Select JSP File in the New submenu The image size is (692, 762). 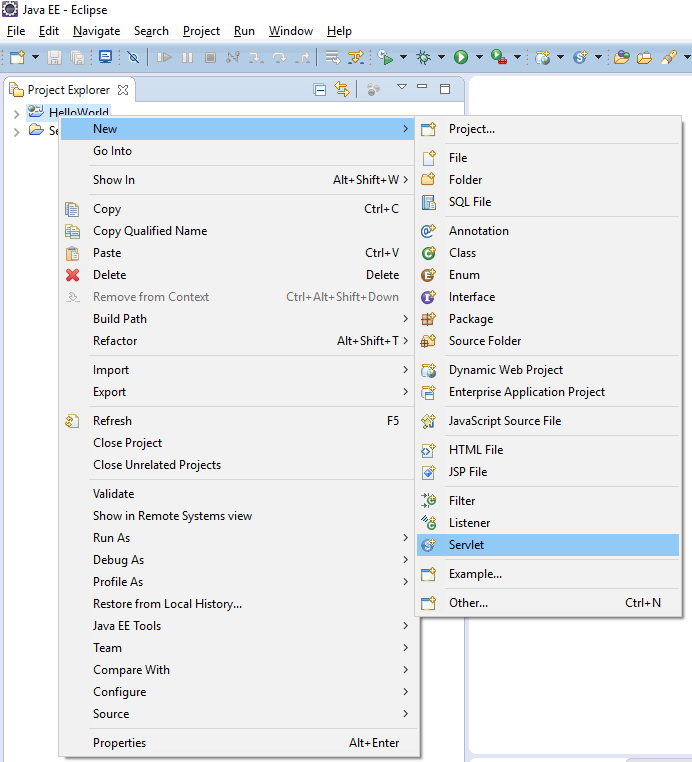pos(548,472)
